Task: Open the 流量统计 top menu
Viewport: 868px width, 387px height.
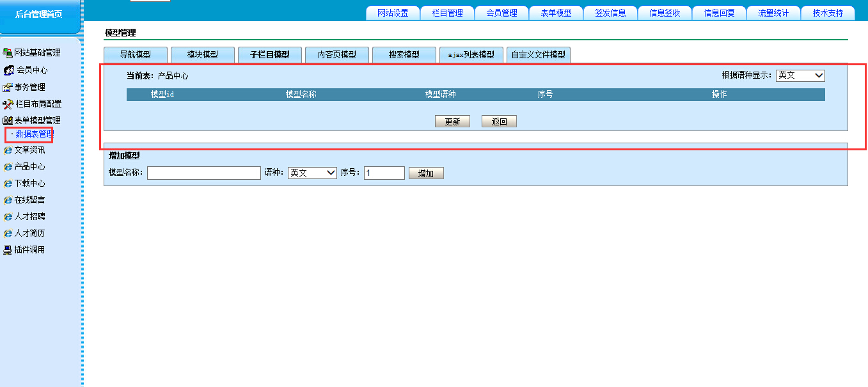Action: coord(773,13)
